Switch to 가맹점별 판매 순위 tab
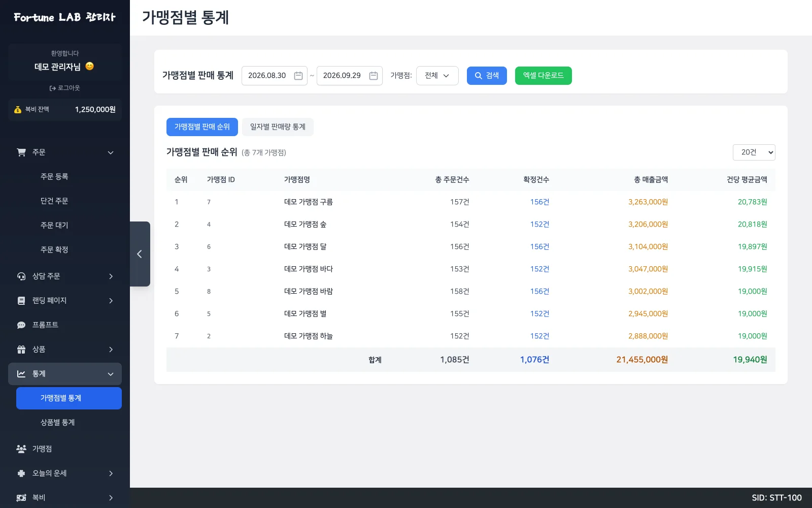 coord(202,127)
